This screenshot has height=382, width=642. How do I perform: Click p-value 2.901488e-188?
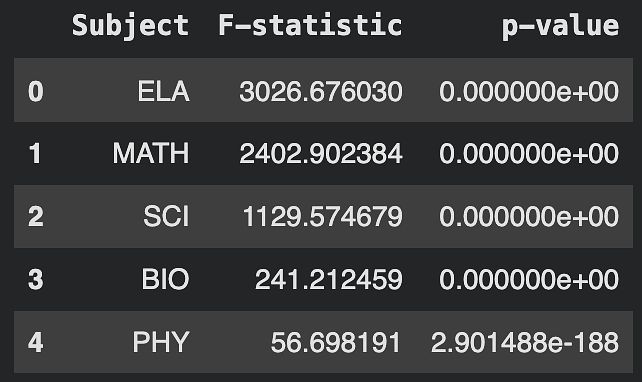[x=525, y=342]
